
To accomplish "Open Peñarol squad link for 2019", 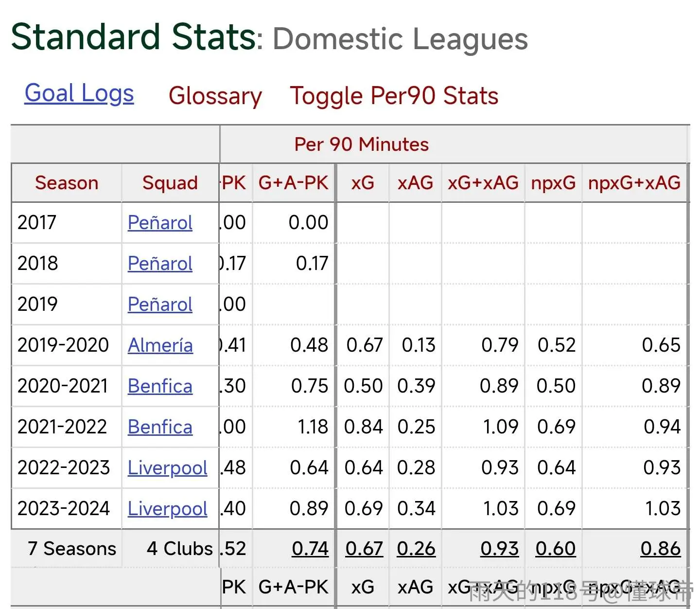I will (x=160, y=304).
